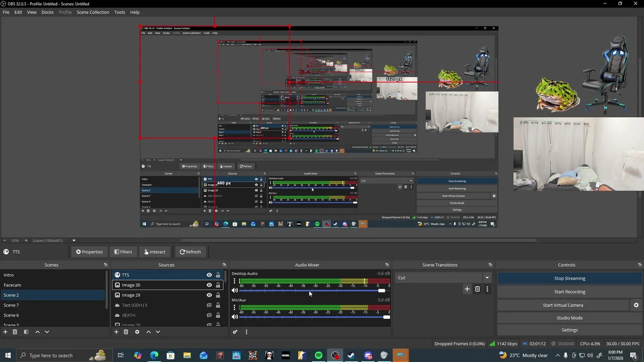The height and width of the screenshot is (362, 644).
Task: Toggle lock on Image 29 source
Action: point(218,295)
